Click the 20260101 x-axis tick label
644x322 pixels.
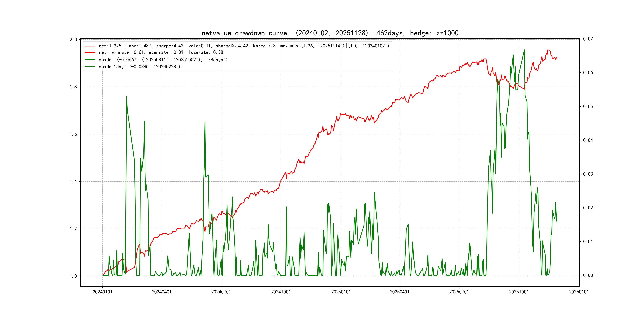click(579, 292)
